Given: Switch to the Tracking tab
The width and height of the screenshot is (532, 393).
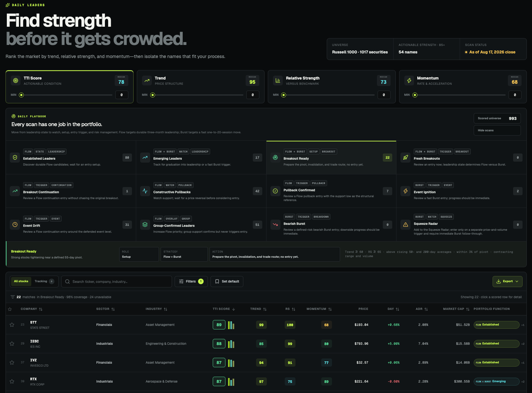Looking at the screenshot, I should (44, 281).
